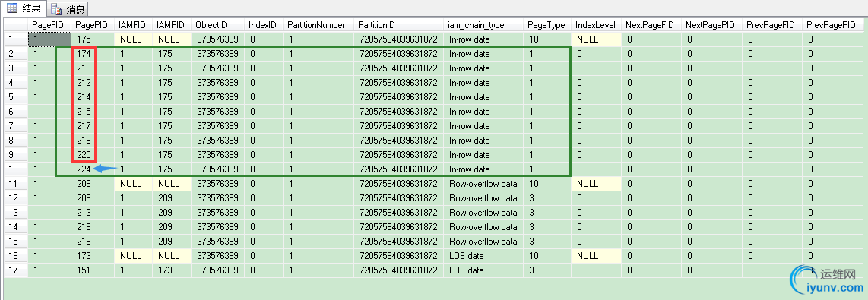Viewport: 868px width, 300px height.
Task: Select row number 10 header
Action: (16, 169)
